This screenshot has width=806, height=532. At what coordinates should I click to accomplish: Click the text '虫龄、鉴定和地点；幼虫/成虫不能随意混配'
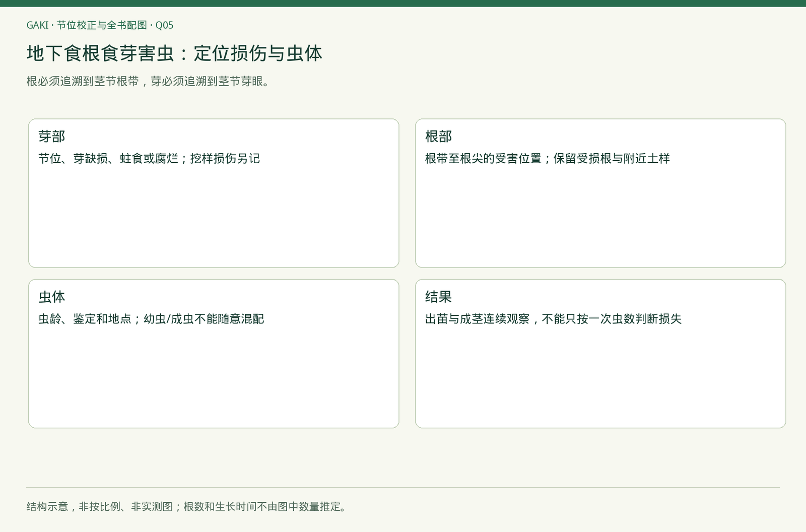[151, 319]
